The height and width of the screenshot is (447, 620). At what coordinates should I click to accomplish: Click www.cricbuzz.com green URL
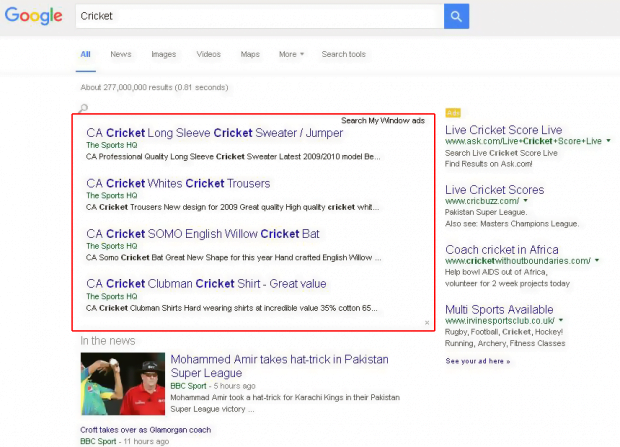(x=482, y=201)
